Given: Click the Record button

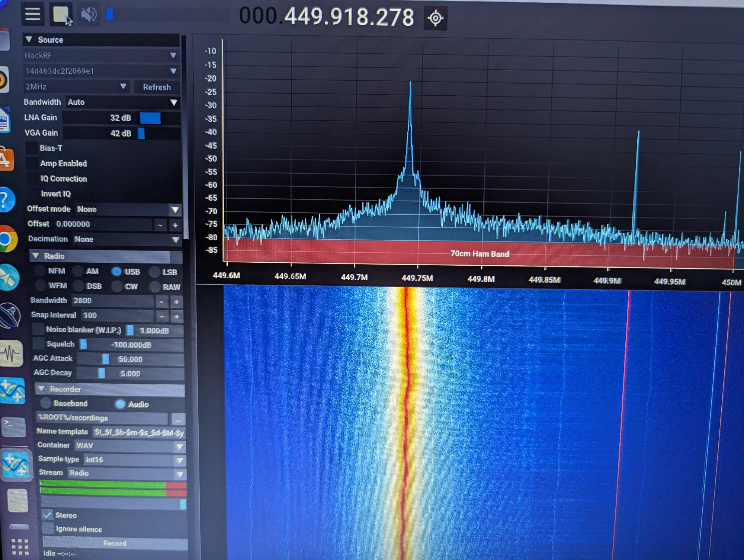Looking at the screenshot, I should point(115,543).
